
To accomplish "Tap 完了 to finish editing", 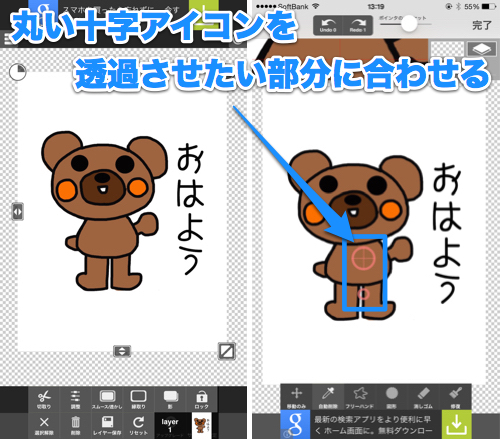I will (x=482, y=25).
